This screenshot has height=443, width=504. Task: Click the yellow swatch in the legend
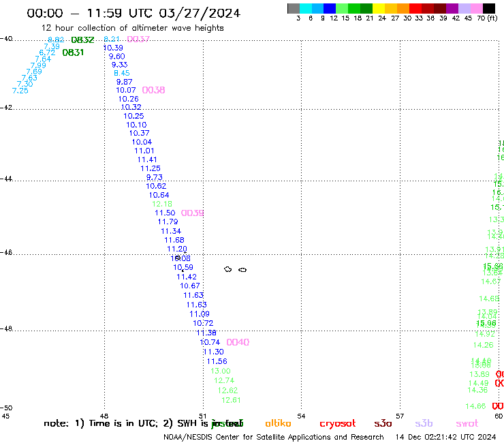tap(379, 9)
